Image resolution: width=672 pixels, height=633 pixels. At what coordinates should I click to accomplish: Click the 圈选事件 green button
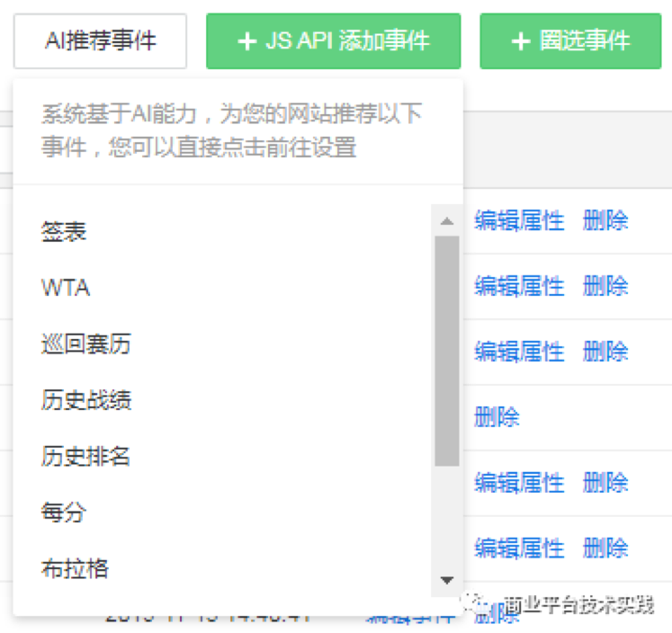[x=570, y=41]
